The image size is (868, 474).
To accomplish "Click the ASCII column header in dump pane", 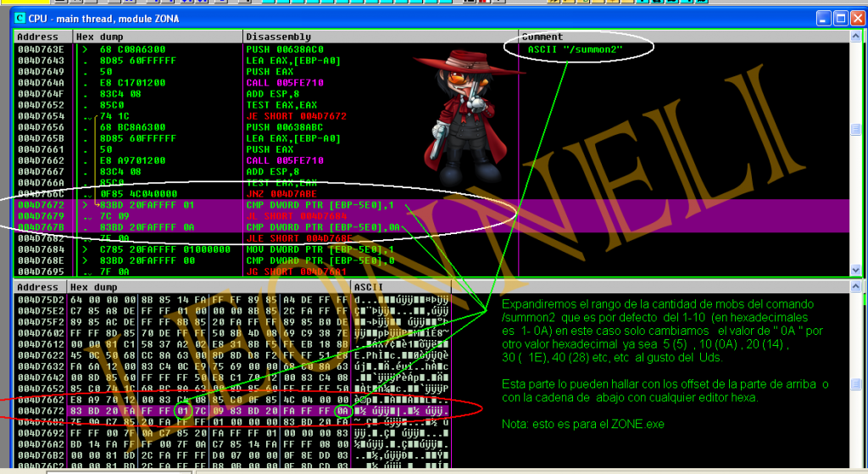I will [x=368, y=287].
